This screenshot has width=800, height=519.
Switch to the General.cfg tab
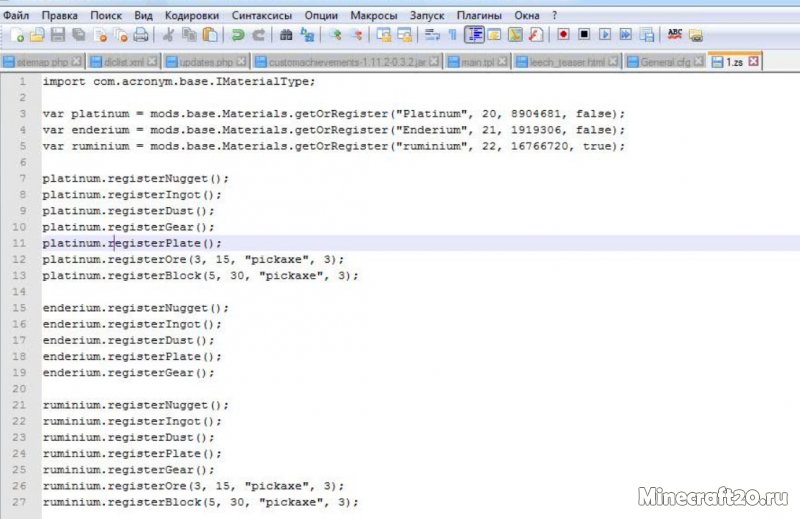click(663, 62)
